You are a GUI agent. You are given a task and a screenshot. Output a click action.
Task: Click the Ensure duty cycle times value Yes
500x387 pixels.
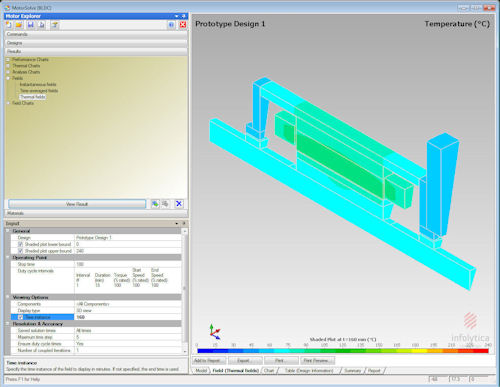pyautogui.click(x=128, y=344)
